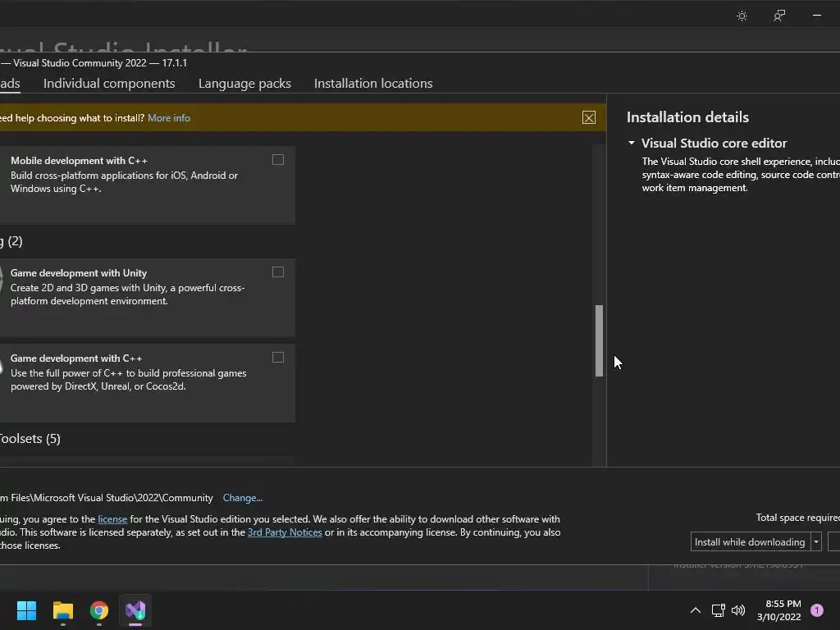840x630 pixels.
Task: Collapse Visual Studio core editor section
Action: [x=632, y=143]
